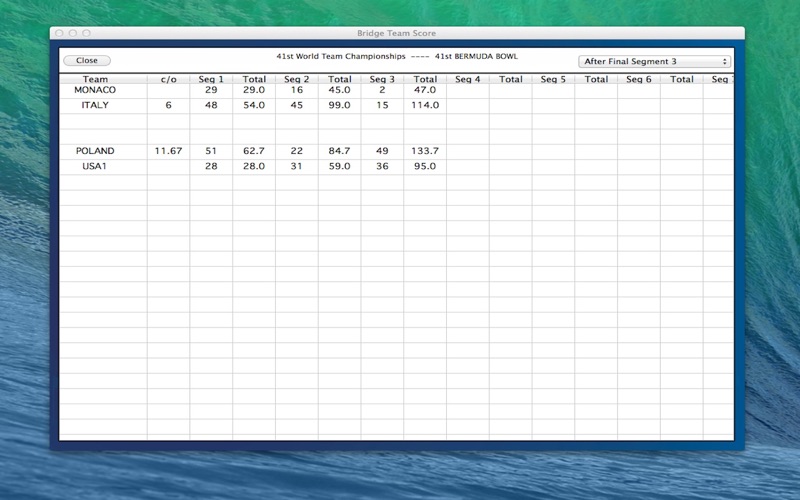This screenshot has height=500, width=800.
Task: Select the USA1 team cell
Action: point(95,166)
